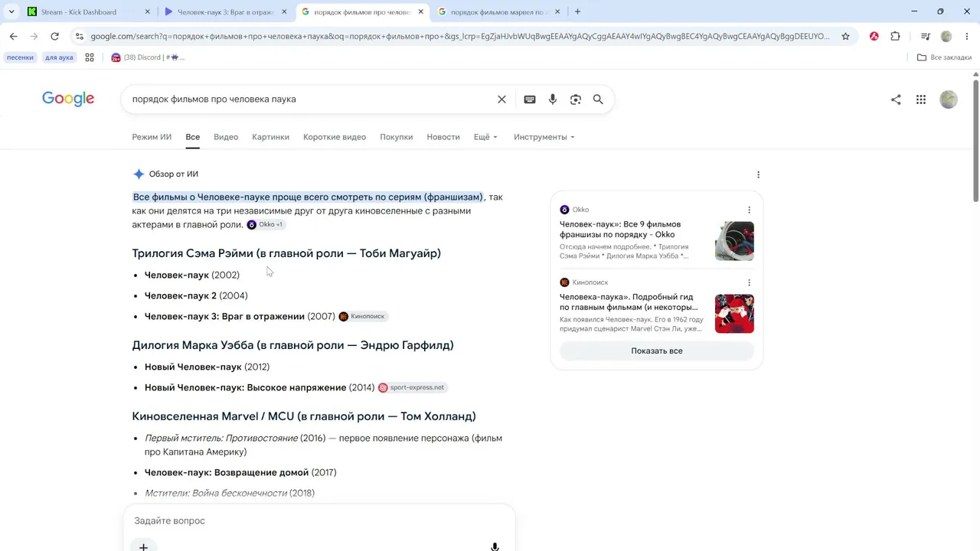Open the Apps grid shortcut in bookmarks bar
980x551 pixels.
click(x=90, y=57)
